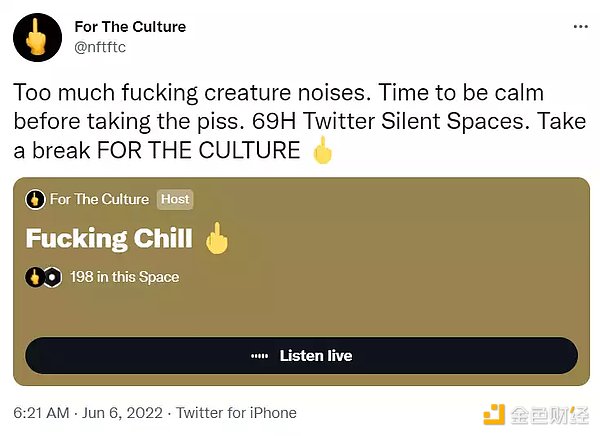Click host name For The Culture in Space card
The width and height of the screenshot is (600, 436).
[99, 199]
